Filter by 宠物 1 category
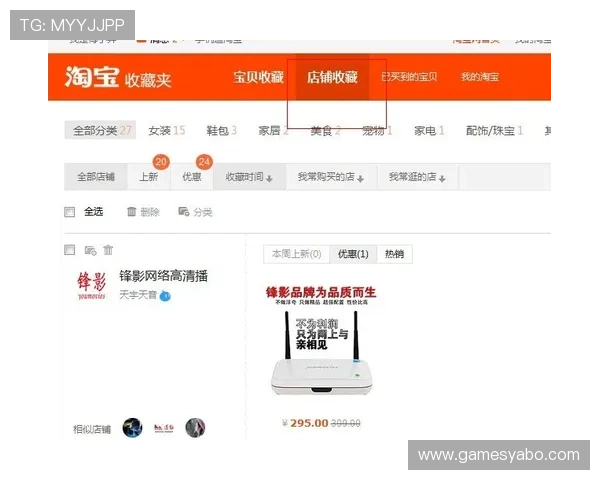This screenshot has width=600, height=480. [377, 131]
